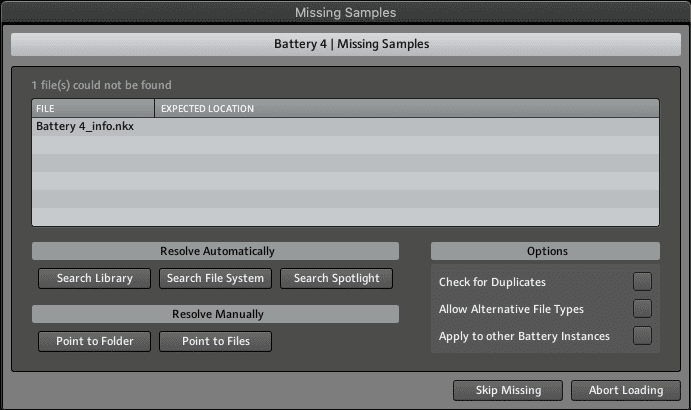Image resolution: width=691 pixels, height=410 pixels.
Task: Click the Options section header
Action: coord(546,251)
